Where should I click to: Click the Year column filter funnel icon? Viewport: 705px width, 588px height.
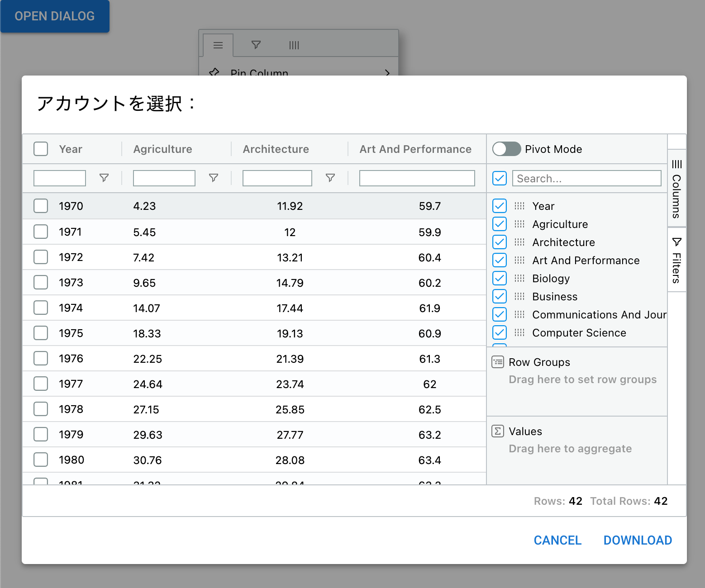[x=104, y=178]
